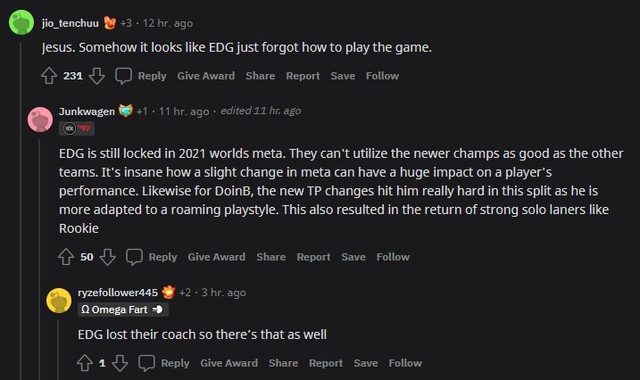Upvote Junkwagen's comment with 50 points
The height and width of the screenshot is (380, 640).
coord(66,257)
